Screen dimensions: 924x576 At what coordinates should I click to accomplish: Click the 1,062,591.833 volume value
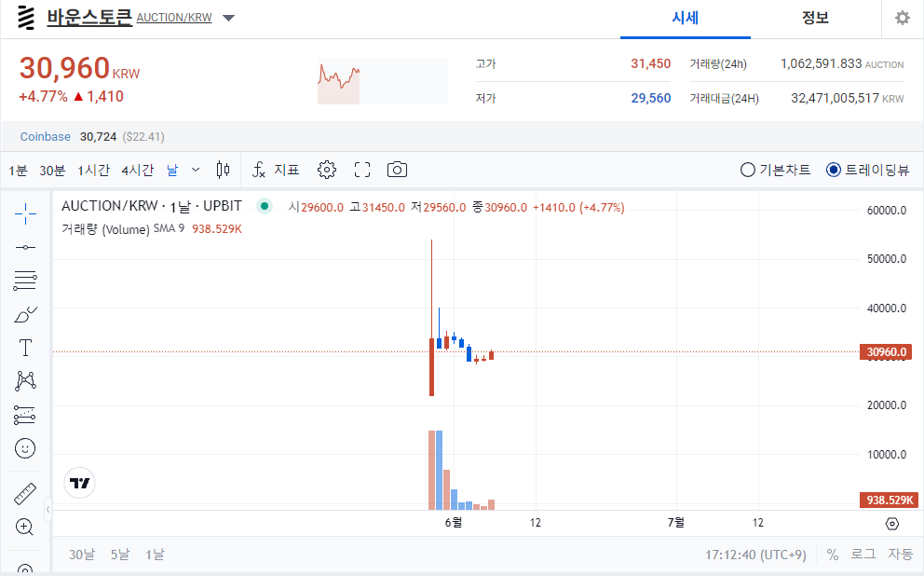click(821, 63)
